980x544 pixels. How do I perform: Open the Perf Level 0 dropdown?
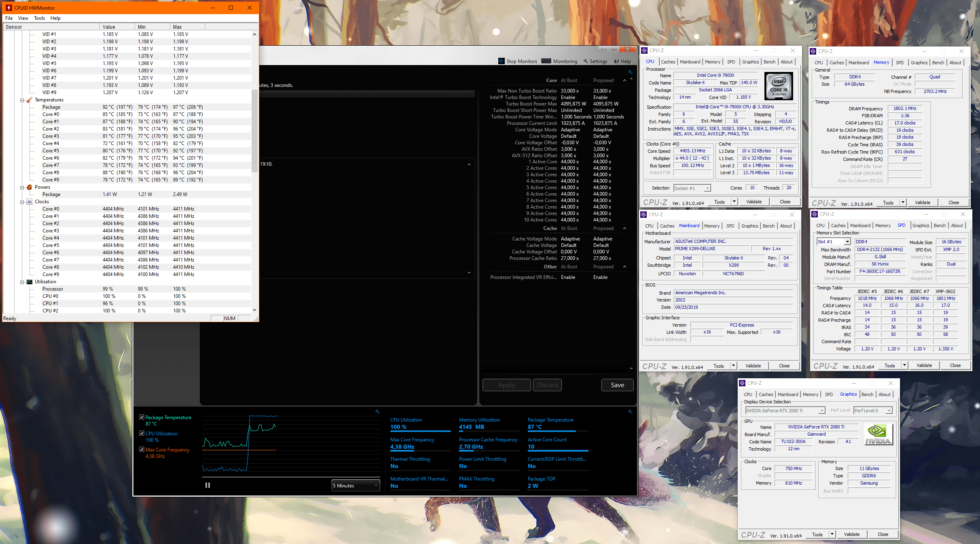(x=873, y=411)
